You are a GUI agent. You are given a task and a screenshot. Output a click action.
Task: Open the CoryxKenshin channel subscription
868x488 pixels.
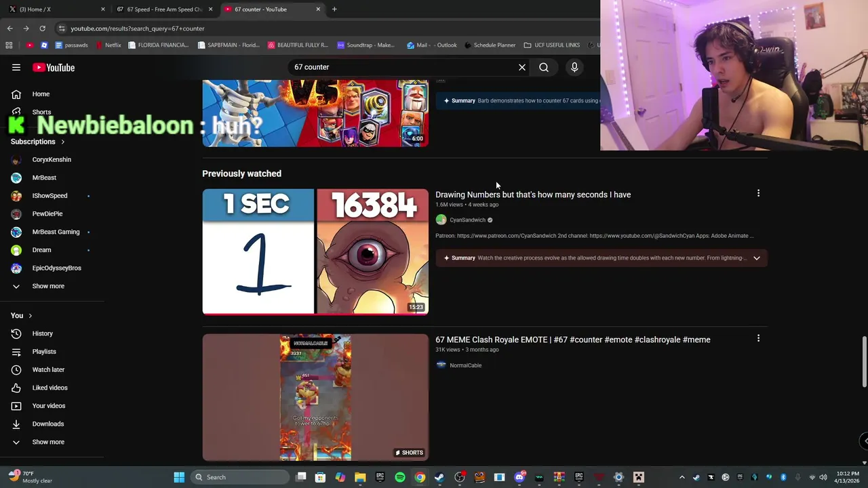(x=52, y=160)
